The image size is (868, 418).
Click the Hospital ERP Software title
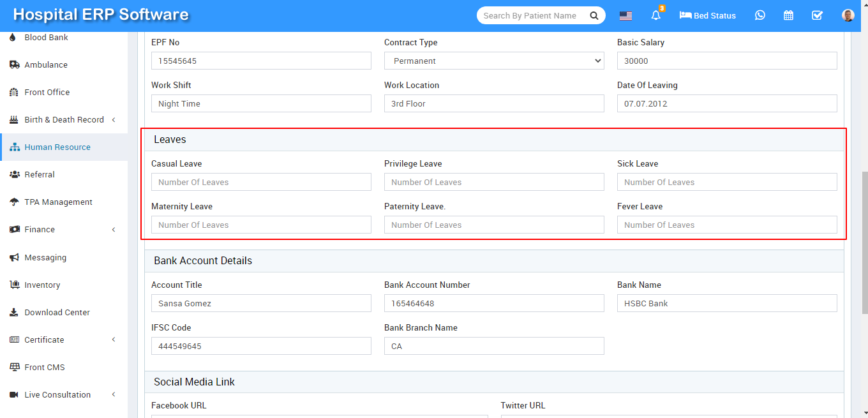click(x=101, y=15)
